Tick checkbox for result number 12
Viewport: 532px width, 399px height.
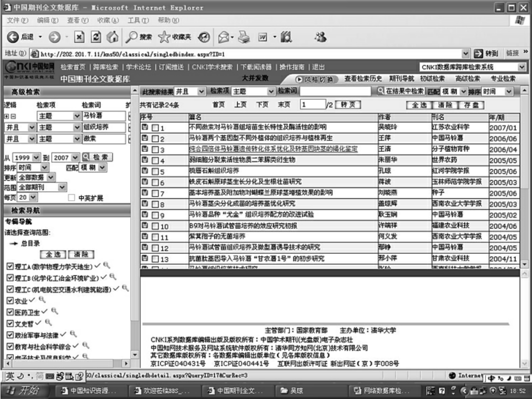click(155, 248)
